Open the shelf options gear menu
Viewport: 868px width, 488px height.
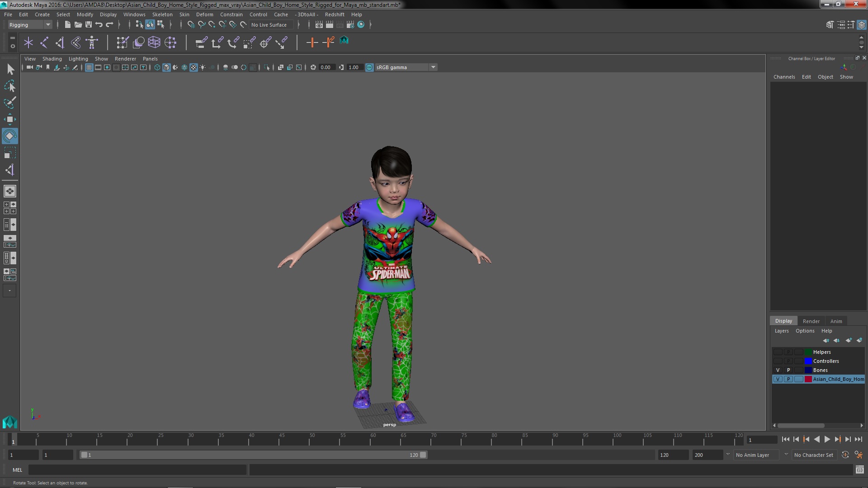tap(13, 46)
